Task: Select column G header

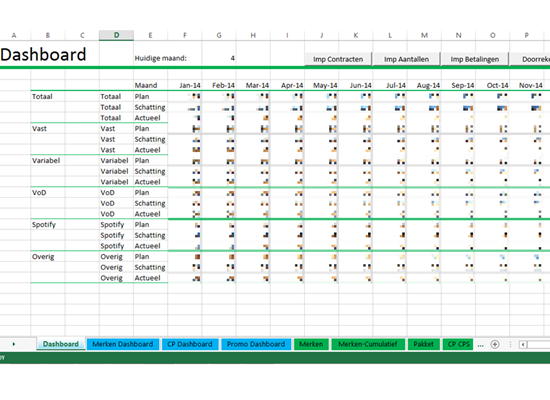Action: (219, 35)
